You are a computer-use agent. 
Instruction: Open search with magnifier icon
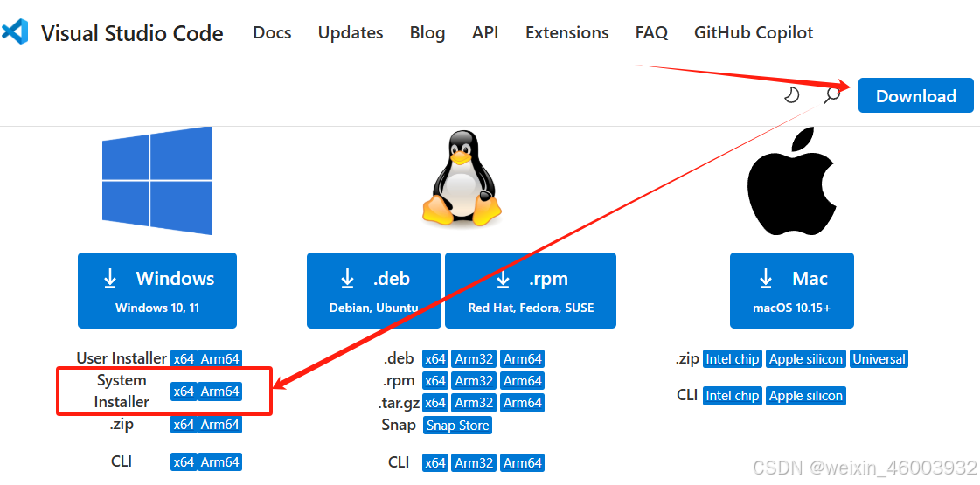pyautogui.click(x=832, y=95)
